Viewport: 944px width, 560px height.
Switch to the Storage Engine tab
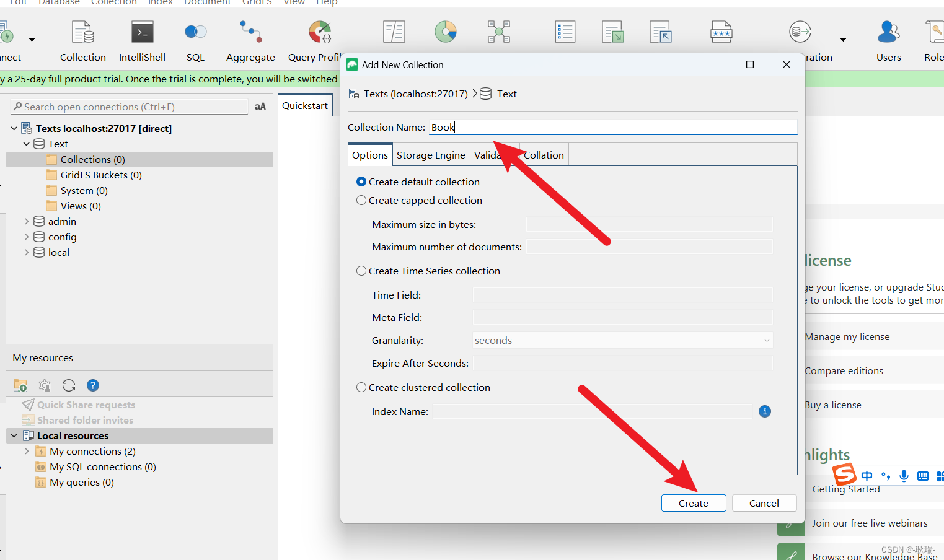(431, 155)
